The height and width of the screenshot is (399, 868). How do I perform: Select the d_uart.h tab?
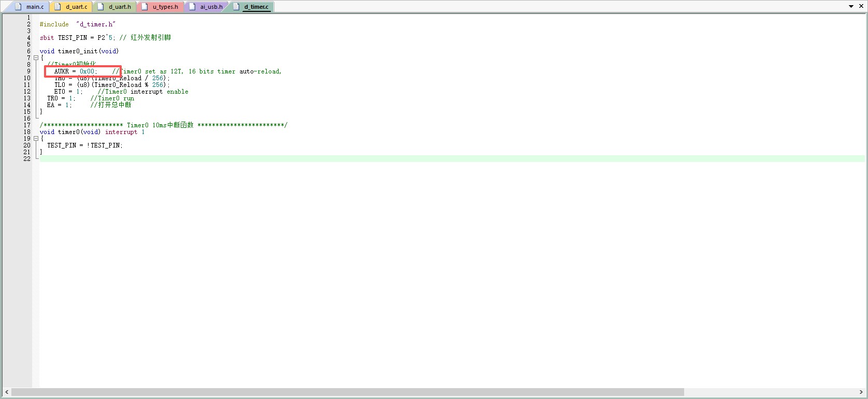114,7
